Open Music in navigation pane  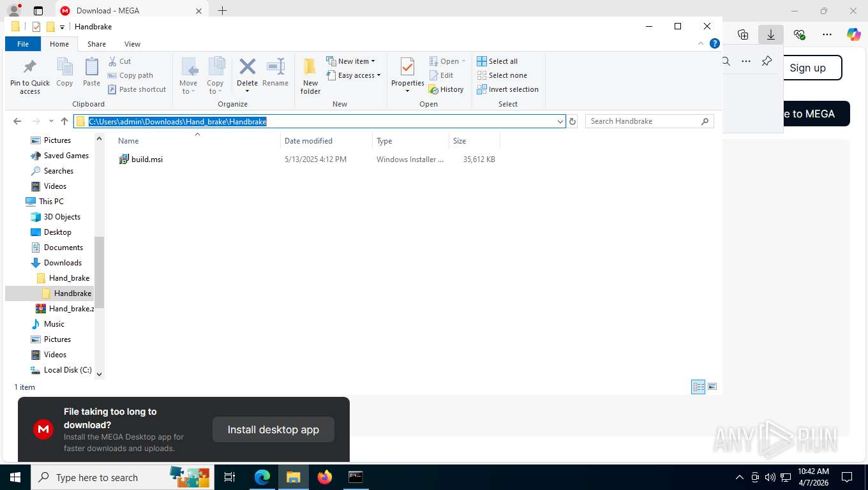tap(48, 324)
